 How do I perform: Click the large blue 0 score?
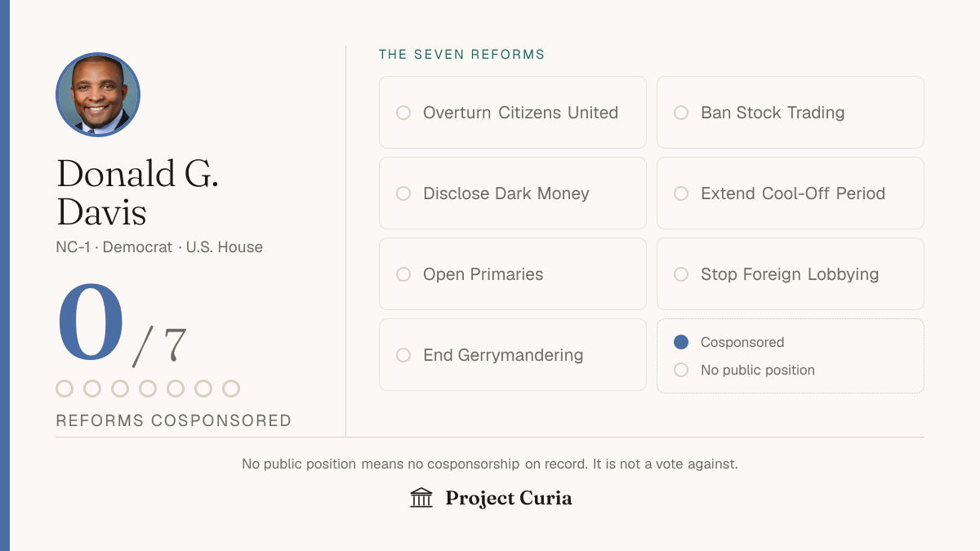(x=91, y=322)
